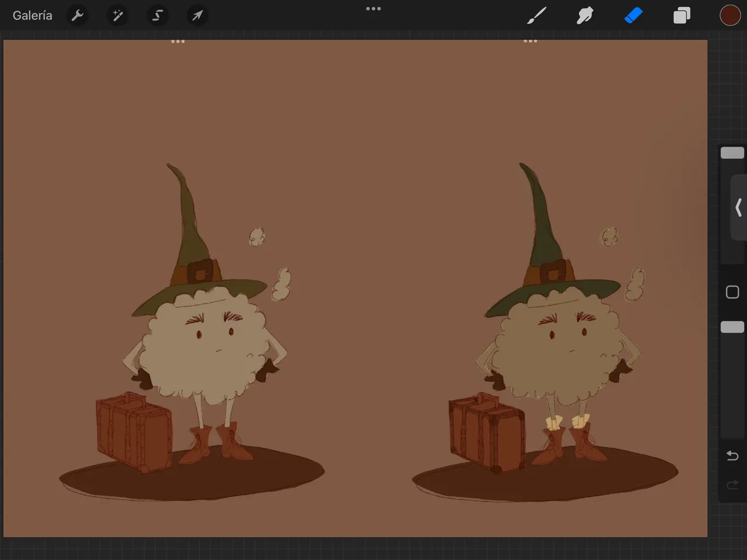Open the Actions wrench menu
The image size is (747, 560).
78,16
